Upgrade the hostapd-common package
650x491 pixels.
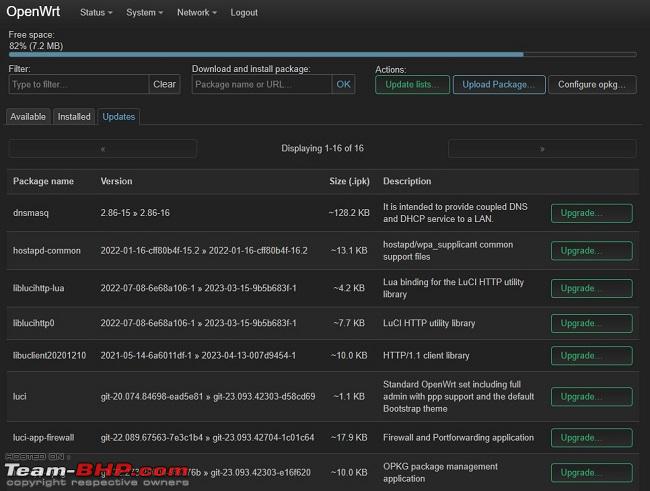point(592,251)
